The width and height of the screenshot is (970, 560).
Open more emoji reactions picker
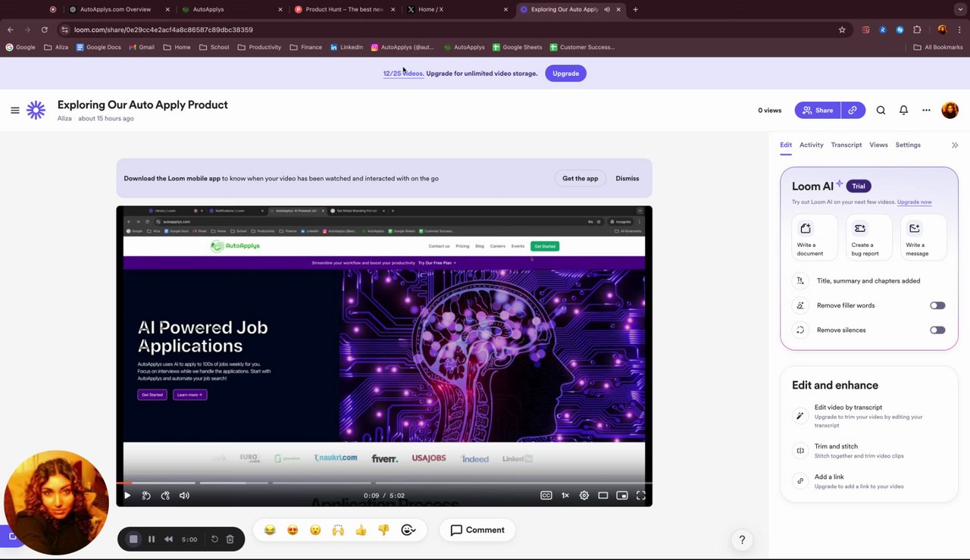click(408, 530)
